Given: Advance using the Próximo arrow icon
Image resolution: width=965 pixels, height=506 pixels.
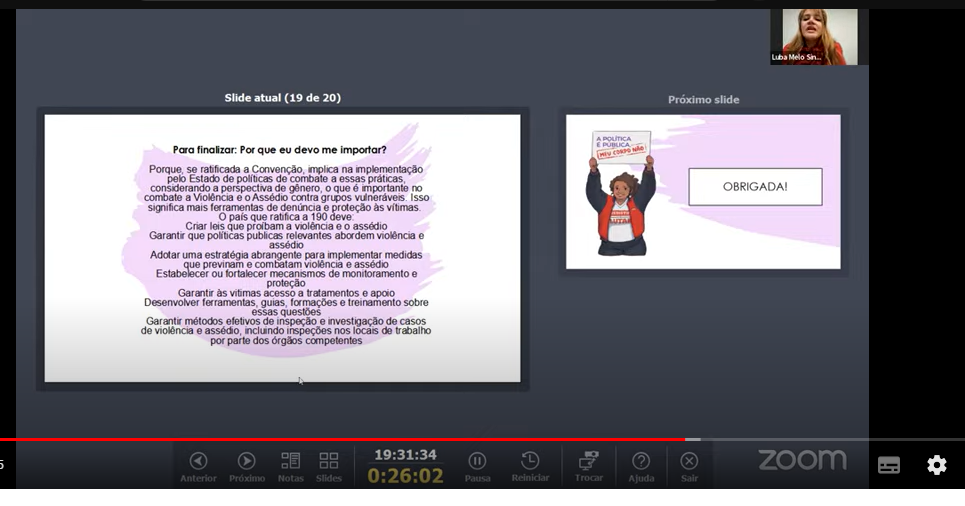Looking at the screenshot, I should [246, 461].
